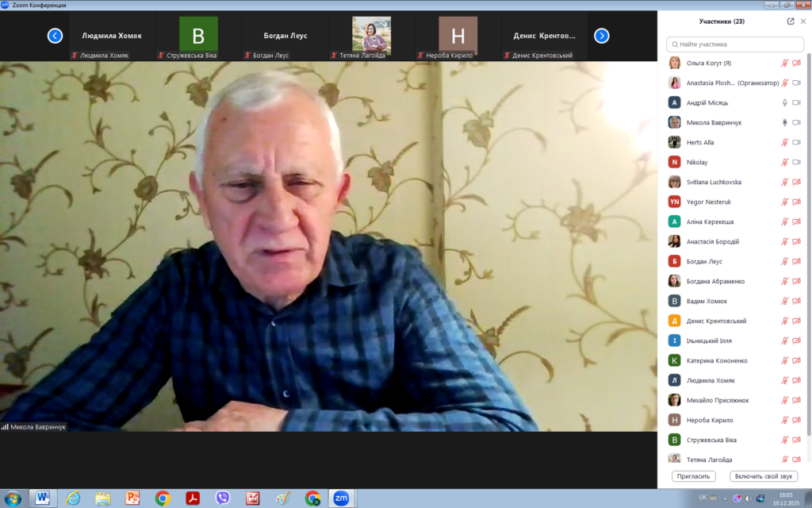This screenshot has height=508, width=812.
Task: Open Google Chrome from the taskbar
Action: point(163,498)
